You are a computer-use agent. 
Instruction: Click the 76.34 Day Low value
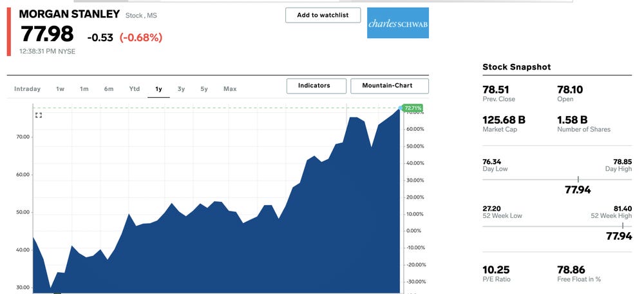pos(491,162)
